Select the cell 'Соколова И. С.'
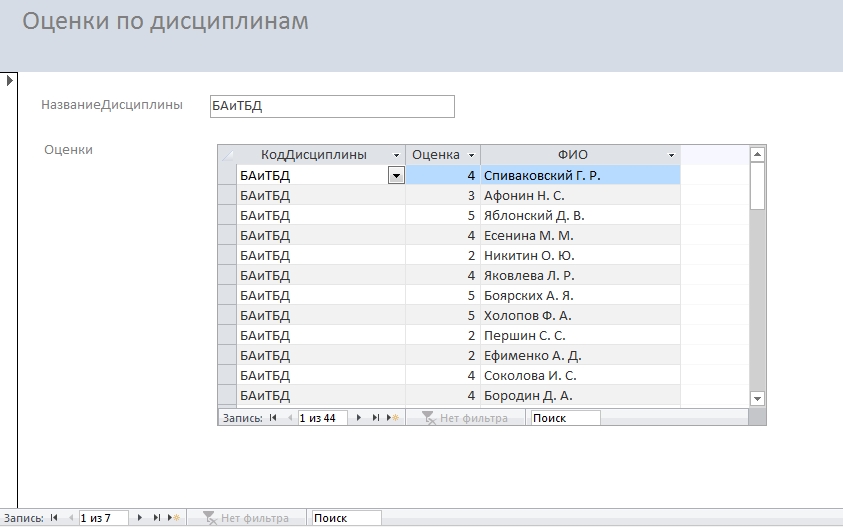This screenshot has width=843, height=527. pyautogui.click(x=581, y=375)
